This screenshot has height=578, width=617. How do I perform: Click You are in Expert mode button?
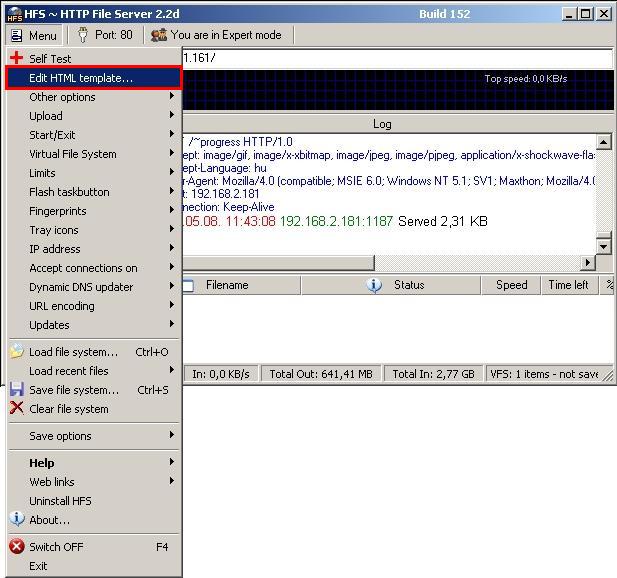[x=218, y=35]
